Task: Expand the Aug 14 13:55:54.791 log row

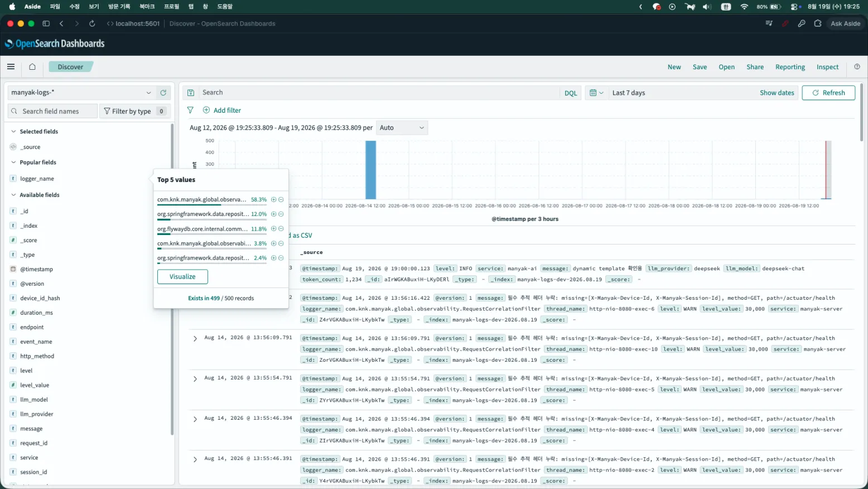Action: coord(195,378)
